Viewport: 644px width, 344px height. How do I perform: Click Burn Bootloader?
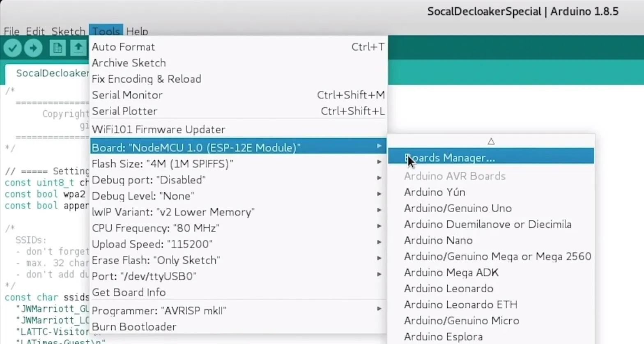click(x=238, y=327)
